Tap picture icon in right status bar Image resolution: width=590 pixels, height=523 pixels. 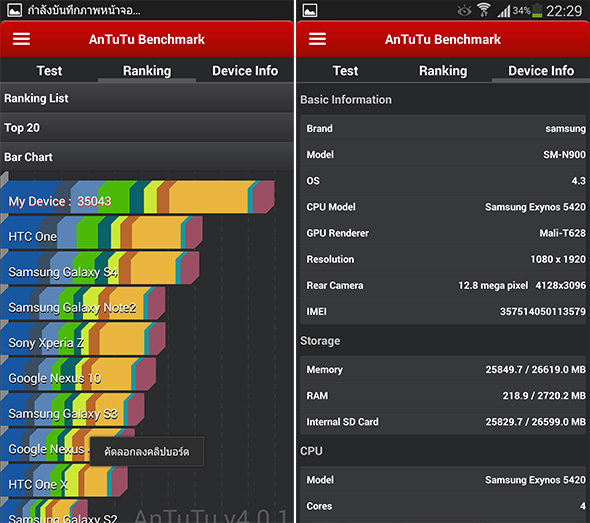tap(310, 10)
